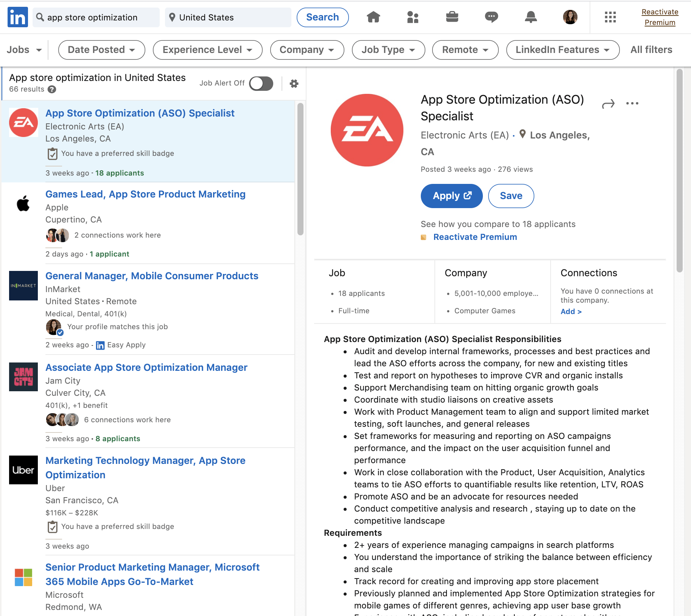Image resolution: width=691 pixels, height=616 pixels.
Task: Click the Premium badge icon near Reactivate Premium
Action: [x=424, y=237]
